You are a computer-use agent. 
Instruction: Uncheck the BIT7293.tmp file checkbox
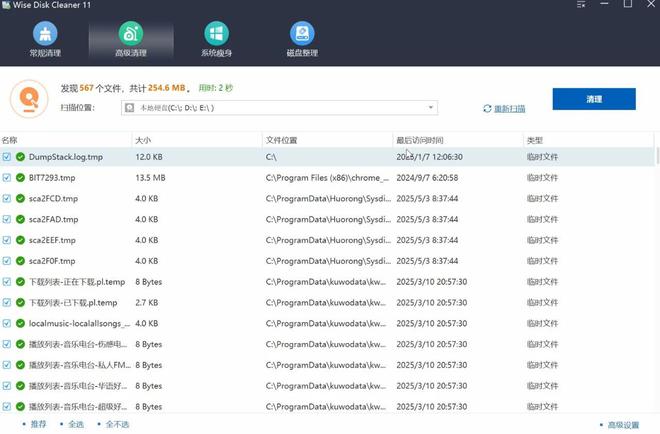click(x=7, y=178)
